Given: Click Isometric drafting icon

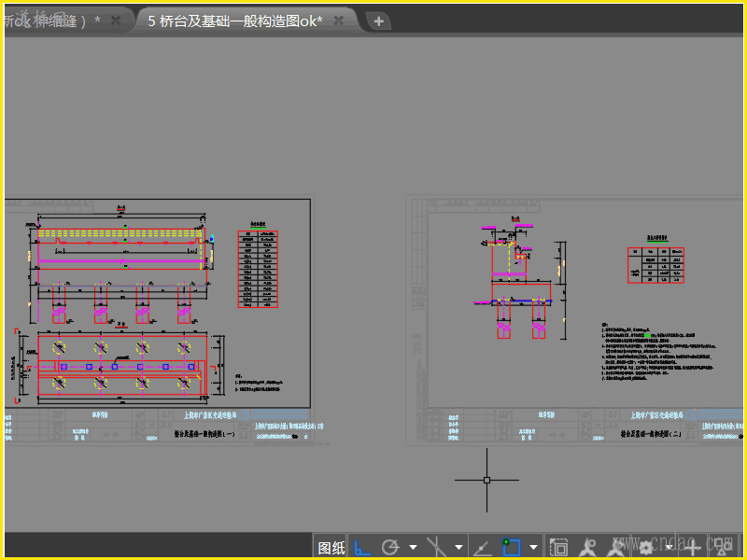Looking at the screenshot, I should [436, 547].
